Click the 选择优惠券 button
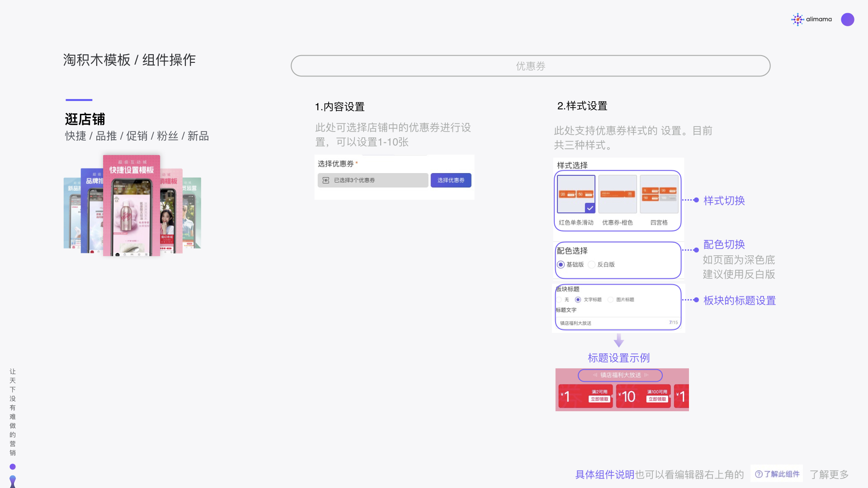868x488 pixels. pos(451,180)
